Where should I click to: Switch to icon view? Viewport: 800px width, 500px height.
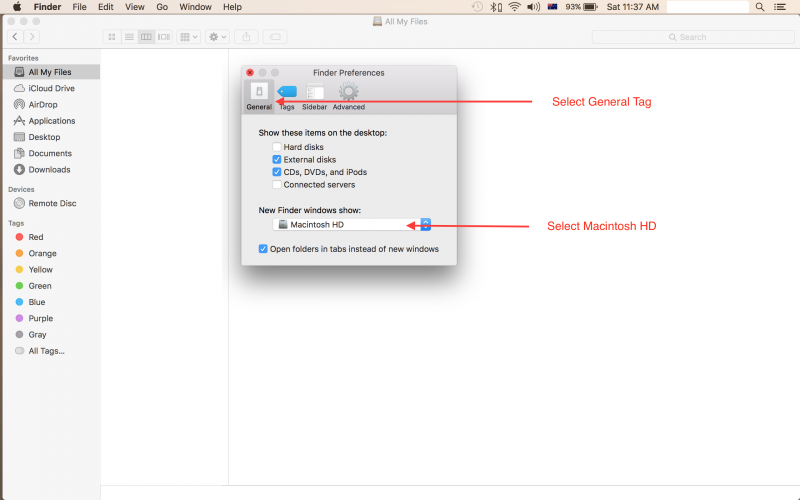[112, 37]
